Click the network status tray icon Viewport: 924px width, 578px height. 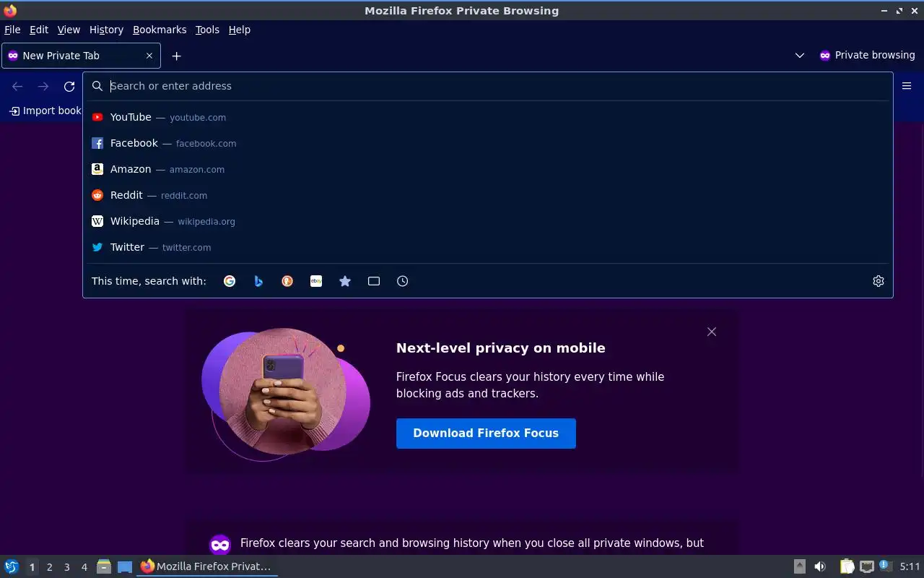(867, 566)
